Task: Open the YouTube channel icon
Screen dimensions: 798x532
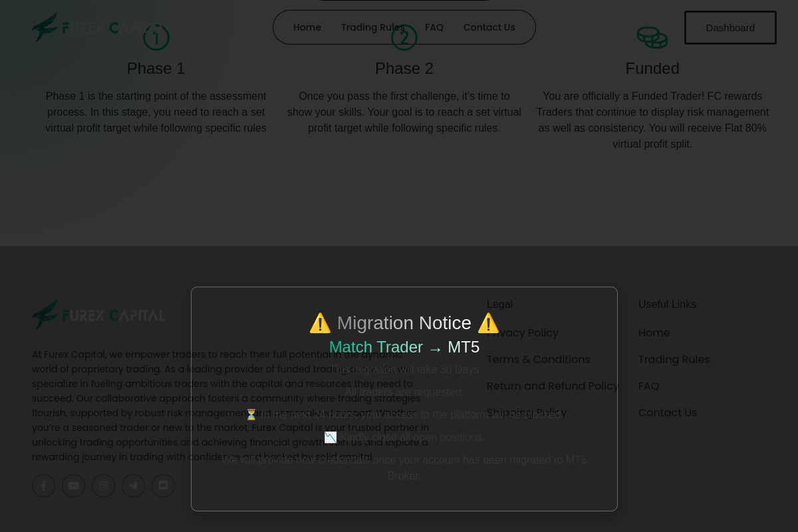Action: (73, 486)
